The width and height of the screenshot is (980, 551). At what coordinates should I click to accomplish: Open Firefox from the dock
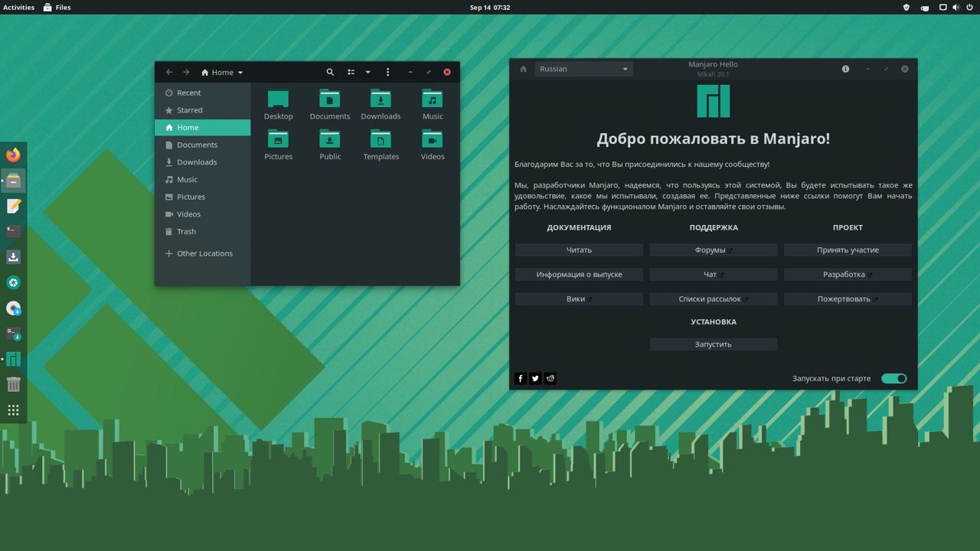tap(13, 155)
